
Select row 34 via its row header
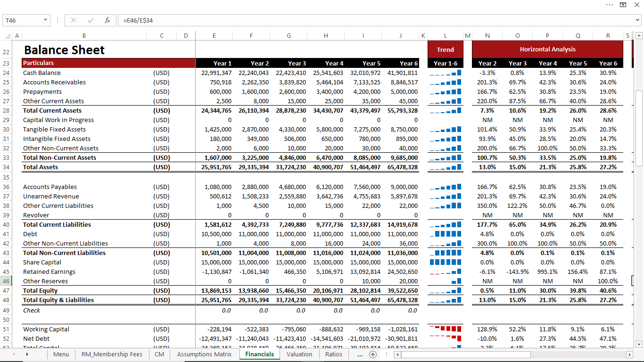pyautogui.click(x=6, y=167)
